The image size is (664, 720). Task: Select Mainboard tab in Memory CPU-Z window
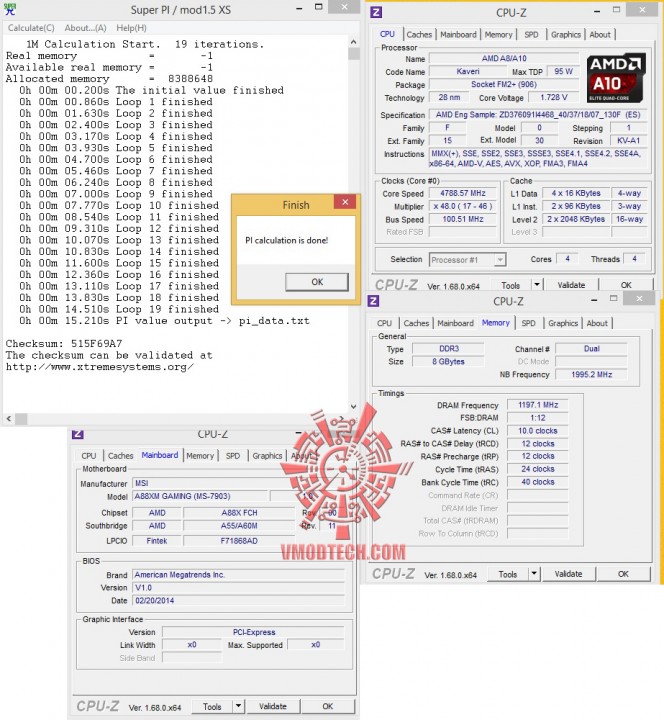(455, 323)
